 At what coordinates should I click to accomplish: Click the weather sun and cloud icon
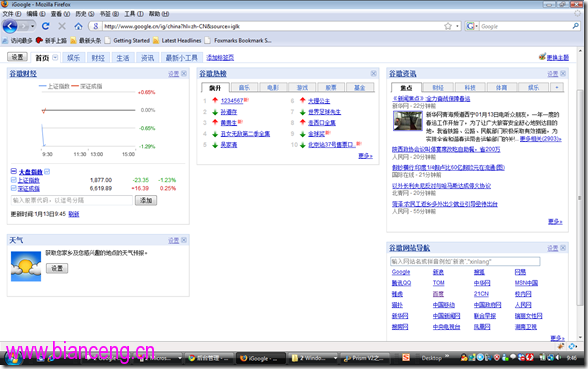tap(26, 266)
